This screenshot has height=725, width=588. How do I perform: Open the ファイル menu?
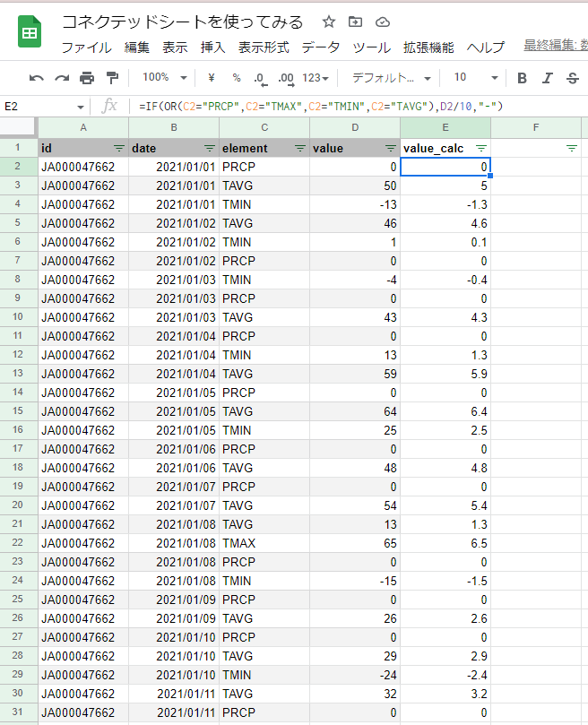point(87,47)
